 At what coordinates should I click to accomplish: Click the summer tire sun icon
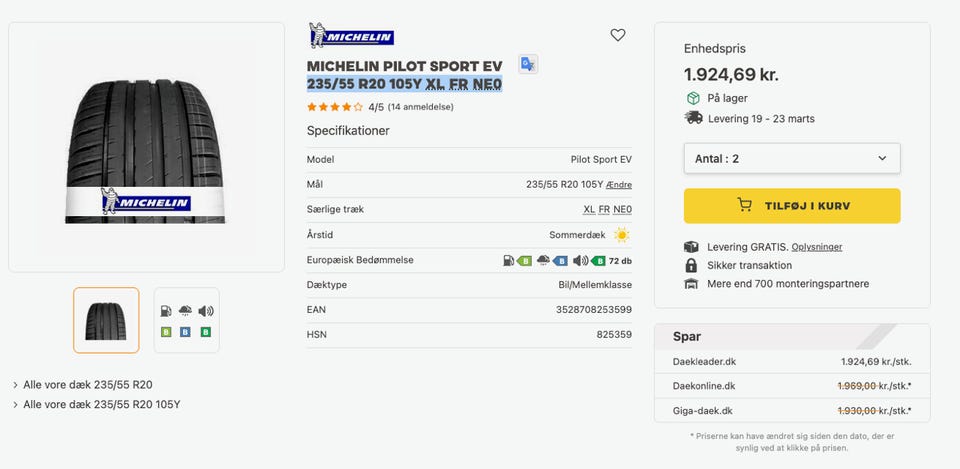coord(622,235)
